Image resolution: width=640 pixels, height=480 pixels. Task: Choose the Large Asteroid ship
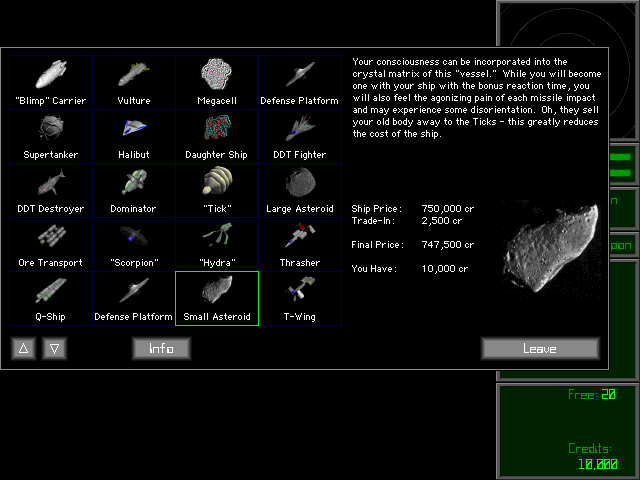[x=299, y=190]
